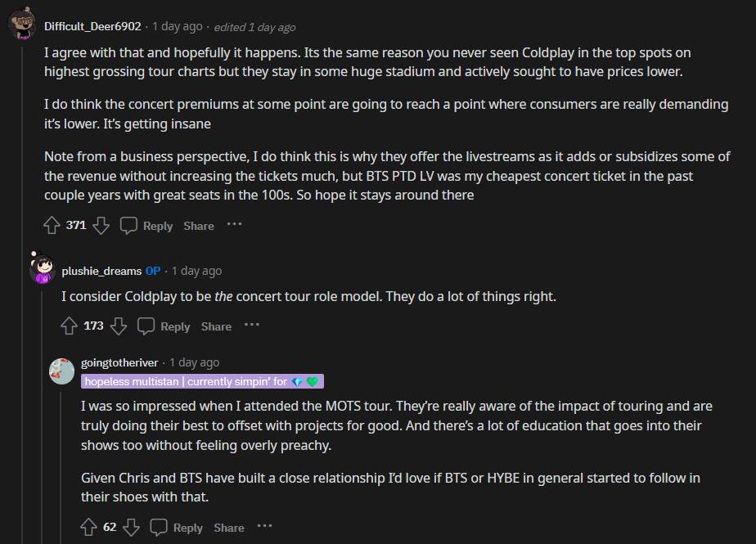Downvote Difficult_Deer6902's comment
756x544 pixels.
point(101,225)
